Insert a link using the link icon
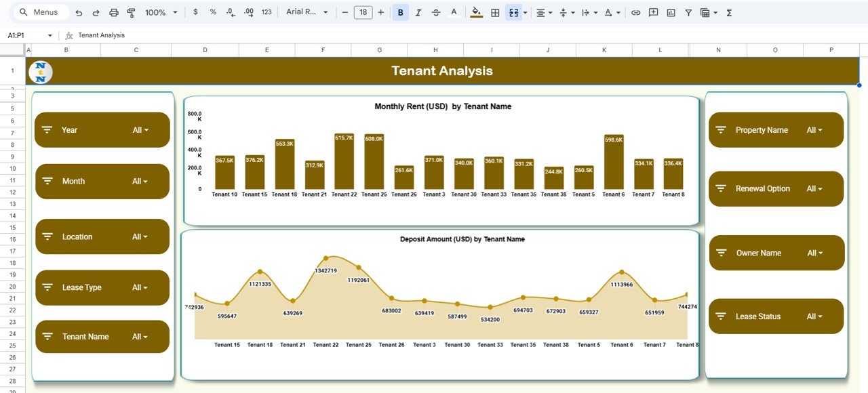This screenshot has width=868, height=393. click(x=635, y=13)
